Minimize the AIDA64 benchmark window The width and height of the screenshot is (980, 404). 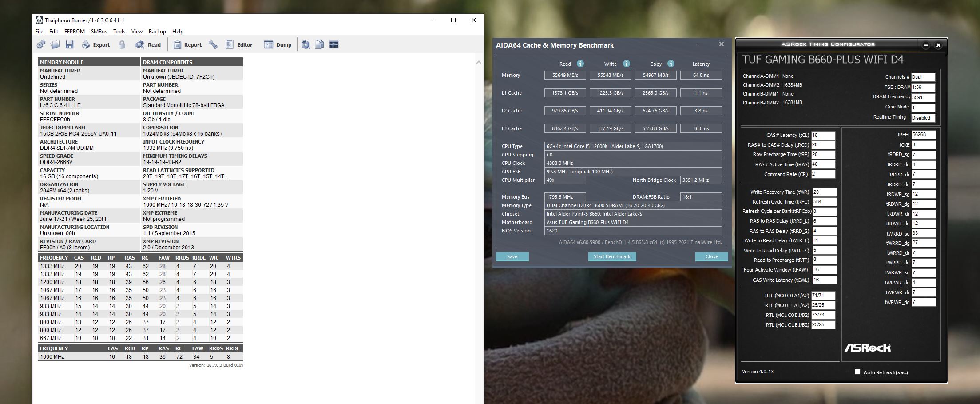coord(701,44)
